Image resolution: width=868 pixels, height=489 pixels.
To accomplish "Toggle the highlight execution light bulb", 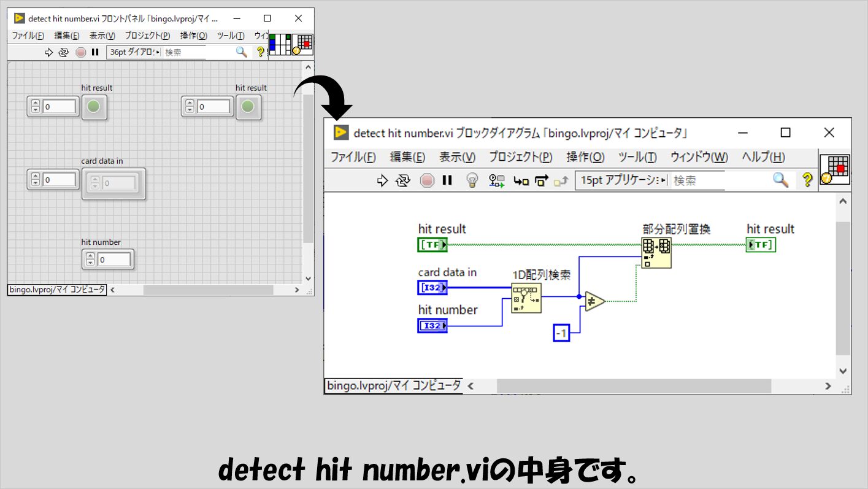I will [x=472, y=180].
